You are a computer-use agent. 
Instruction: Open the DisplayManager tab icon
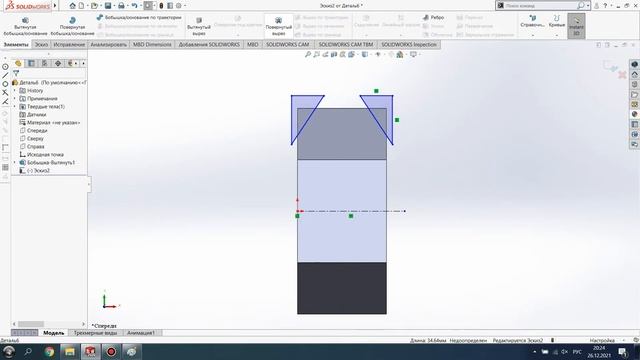[70, 63]
